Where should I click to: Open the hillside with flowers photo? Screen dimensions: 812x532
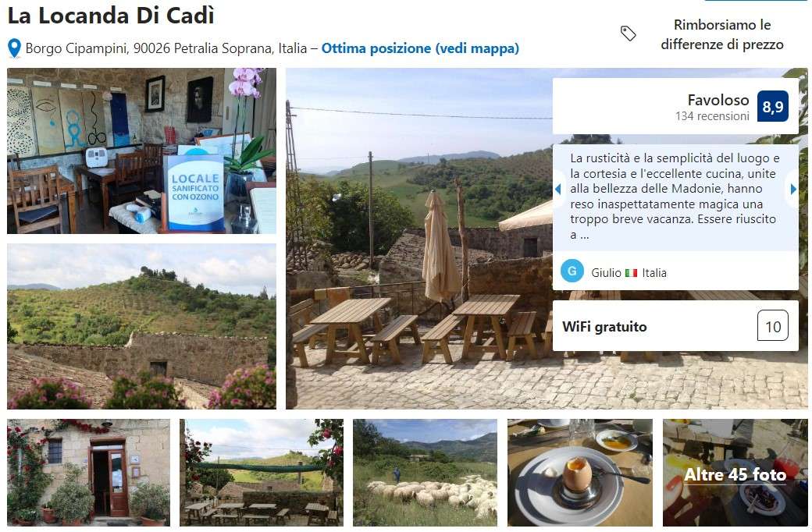(141, 327)
